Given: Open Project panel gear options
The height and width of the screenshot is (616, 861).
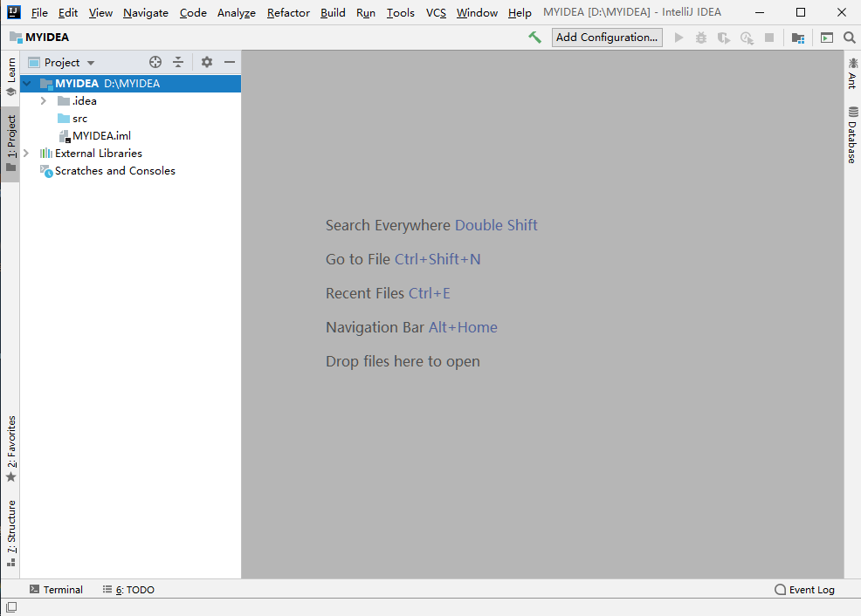Looking at the screenshot, I should [x=206, y=62].
